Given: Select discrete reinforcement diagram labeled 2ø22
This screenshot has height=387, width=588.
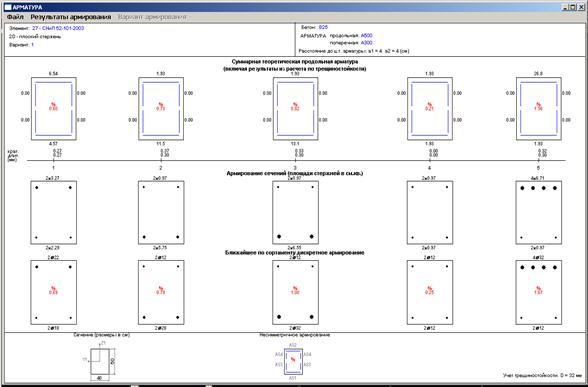Looking at the screenshot, I should pos(54,292).
